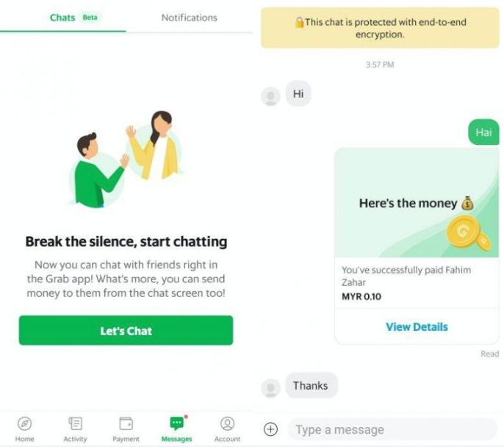Open the Activity list icon

(x=75, y=423)
